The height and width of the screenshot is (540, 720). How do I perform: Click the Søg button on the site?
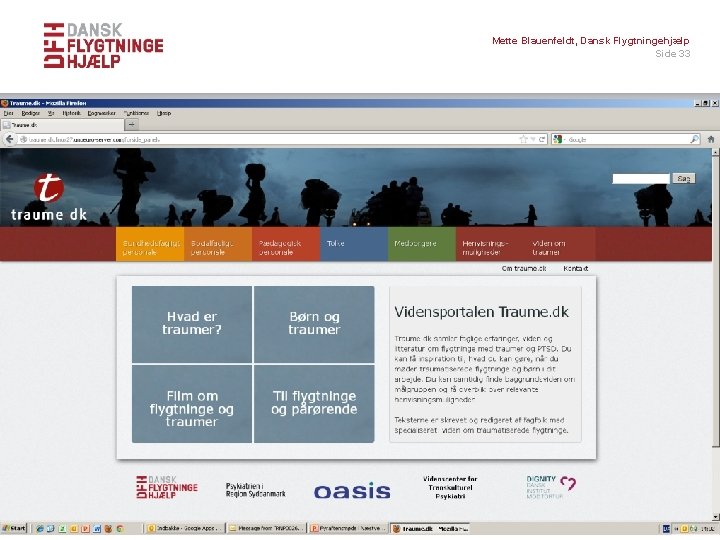(684, 179)
